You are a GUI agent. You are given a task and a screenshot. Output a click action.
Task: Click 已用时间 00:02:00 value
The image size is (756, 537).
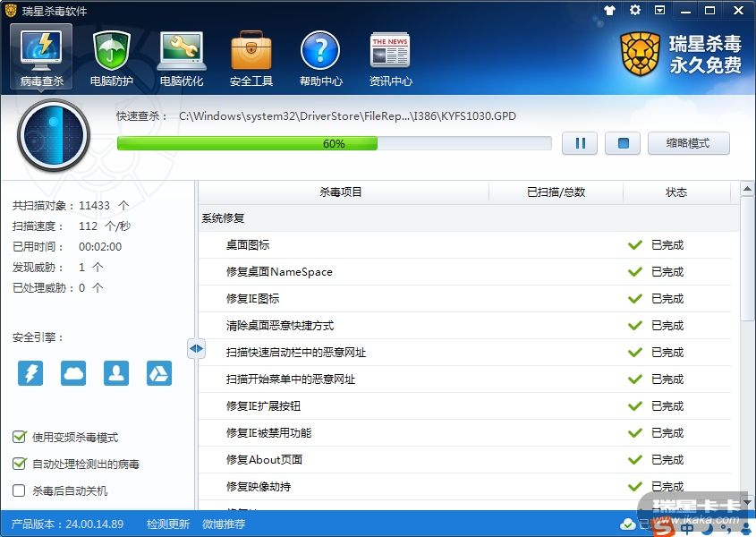(100, 246)
